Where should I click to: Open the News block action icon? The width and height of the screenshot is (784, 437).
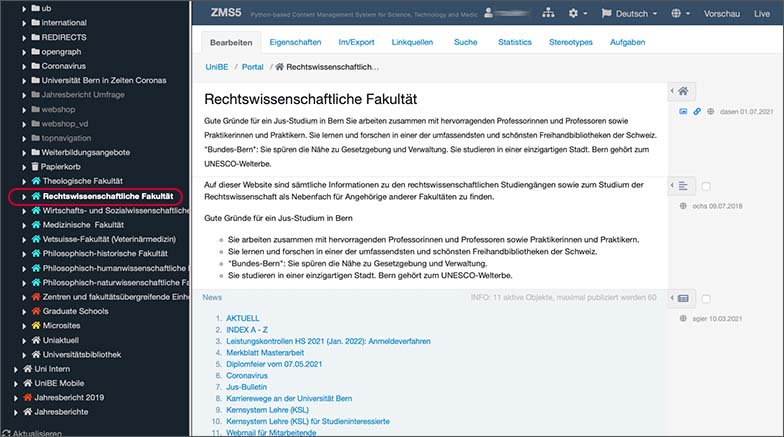tap(682, 298)
